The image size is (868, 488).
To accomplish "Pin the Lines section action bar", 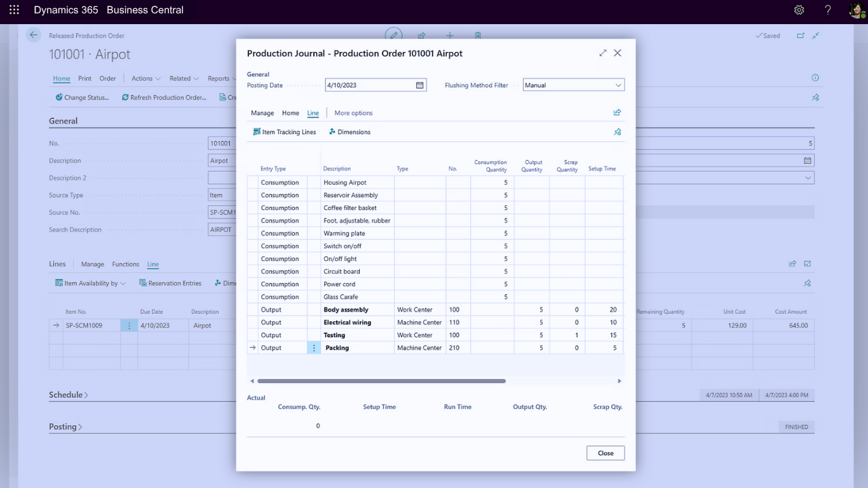I will 807,283.
